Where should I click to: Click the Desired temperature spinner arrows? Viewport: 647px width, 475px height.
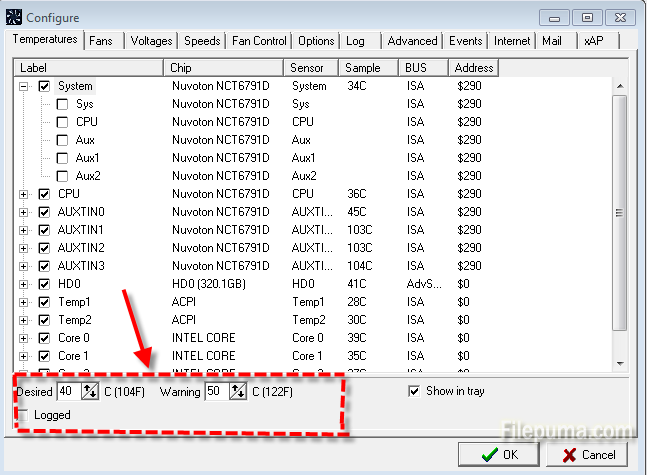(90, 391)
